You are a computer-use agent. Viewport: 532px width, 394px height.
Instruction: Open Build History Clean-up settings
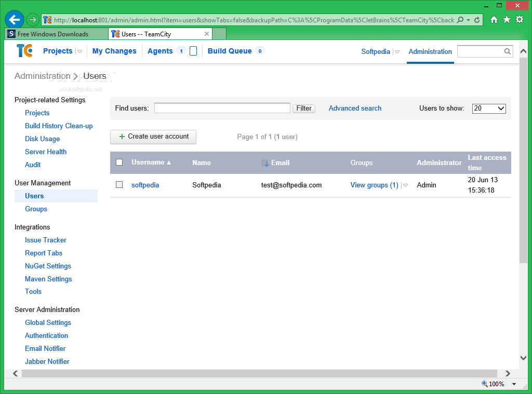(x=59, y=126)
